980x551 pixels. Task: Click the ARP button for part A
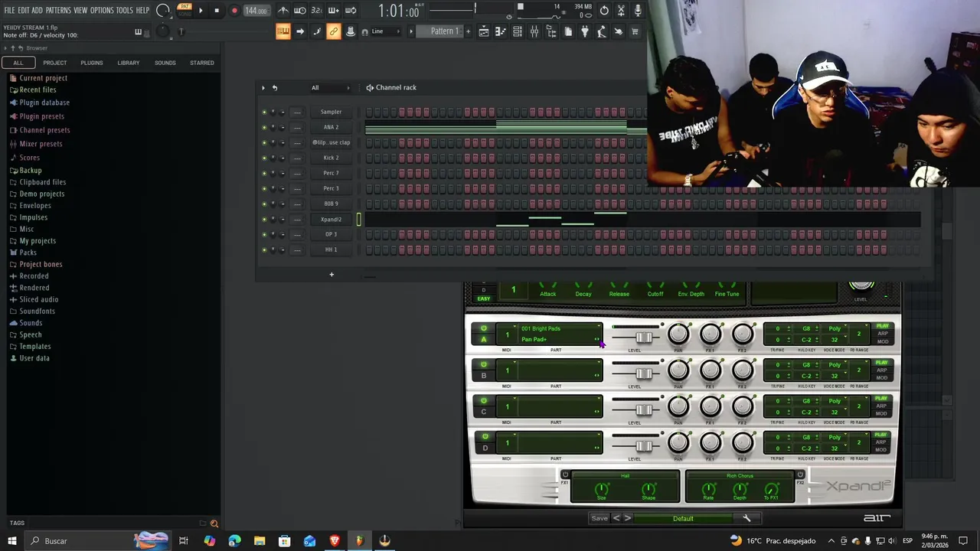pyautogui.click(x=882, y=334)
